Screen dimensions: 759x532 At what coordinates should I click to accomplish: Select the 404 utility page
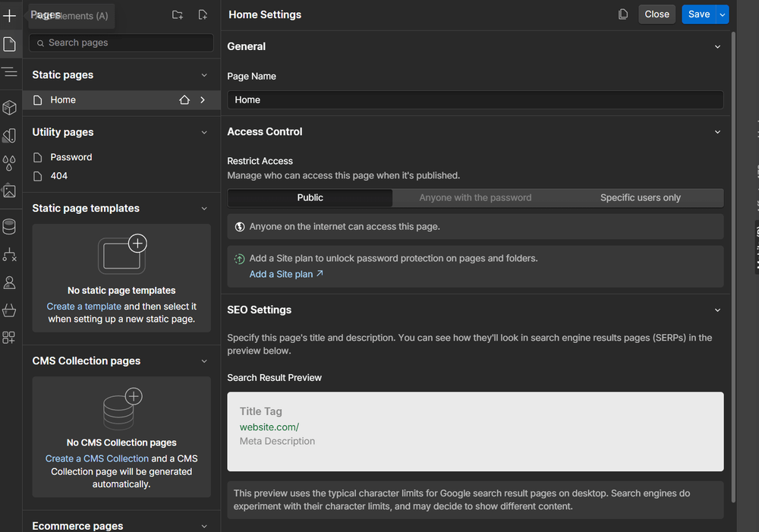[59, 176]
